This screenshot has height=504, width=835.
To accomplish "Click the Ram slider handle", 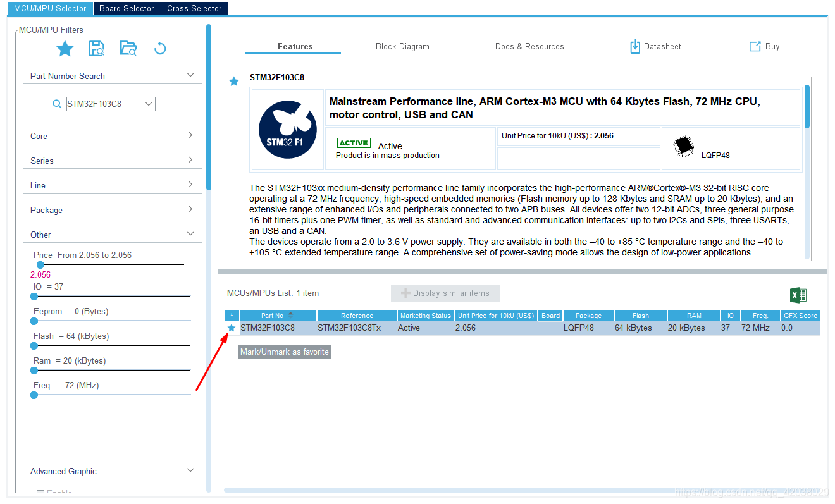I will pos(34,370).
